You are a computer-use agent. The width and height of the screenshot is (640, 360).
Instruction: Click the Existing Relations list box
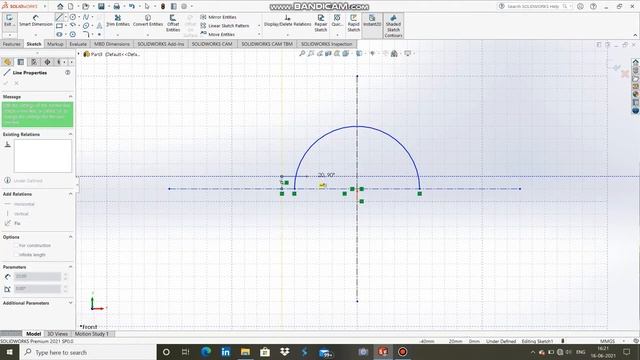pyautogui.click(x=42, y=156)
